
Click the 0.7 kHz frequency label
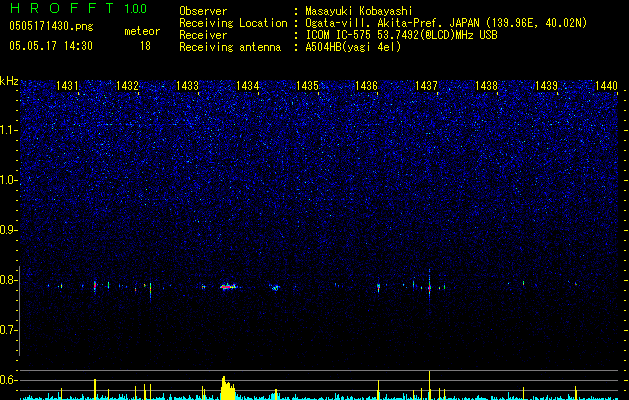coord(8,330)
